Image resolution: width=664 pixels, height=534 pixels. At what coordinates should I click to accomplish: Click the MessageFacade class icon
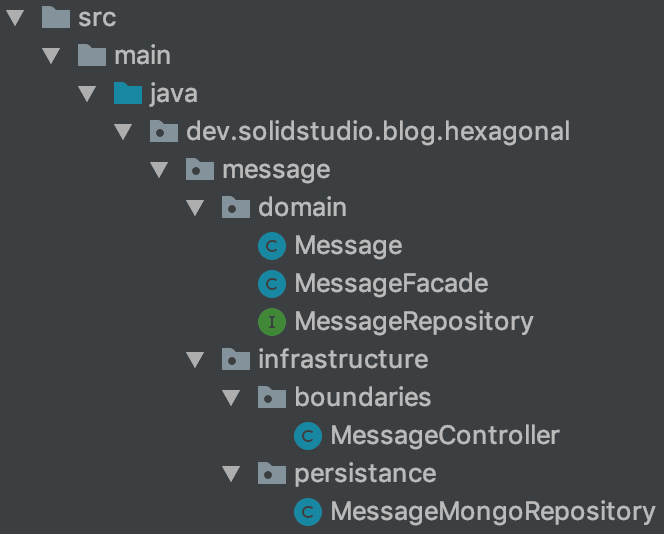point(272,284)
